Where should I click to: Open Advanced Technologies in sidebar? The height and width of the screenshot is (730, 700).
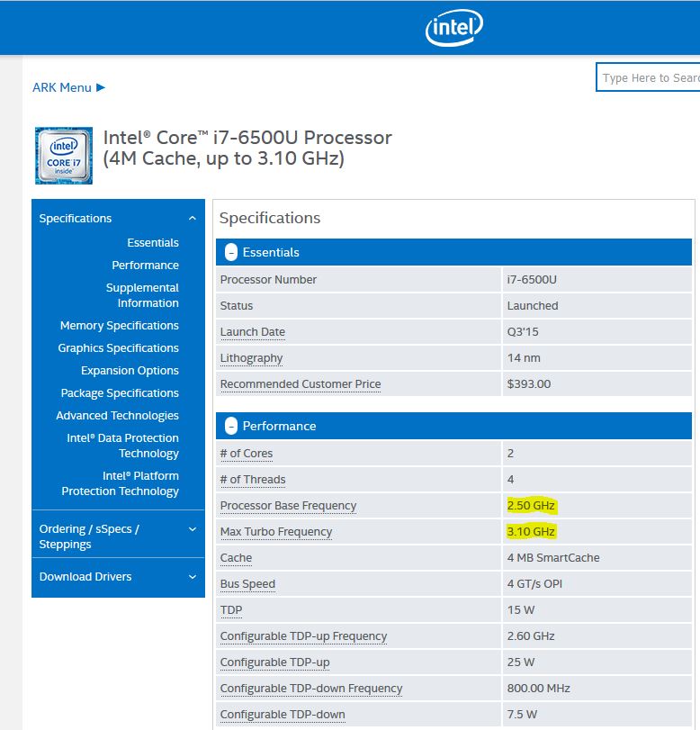tap(117, 415)
